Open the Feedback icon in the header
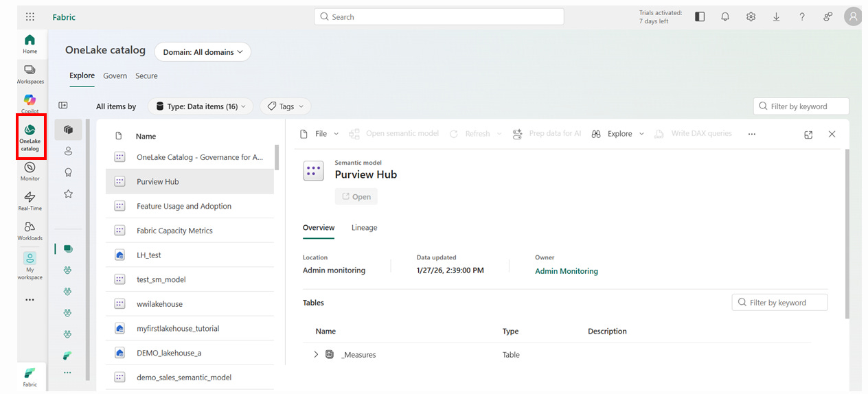Viewport: 868px width, 394px height. point(828,17)
